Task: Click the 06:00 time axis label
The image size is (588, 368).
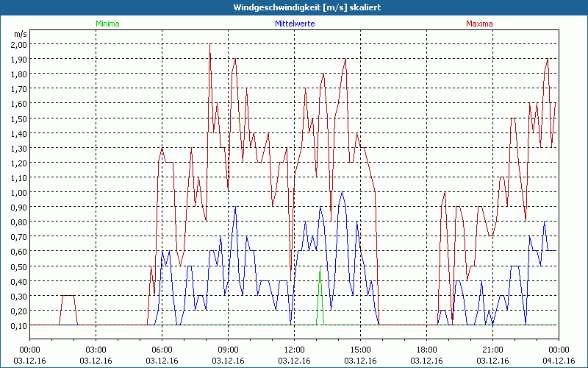Action: [x=162, y=350]
